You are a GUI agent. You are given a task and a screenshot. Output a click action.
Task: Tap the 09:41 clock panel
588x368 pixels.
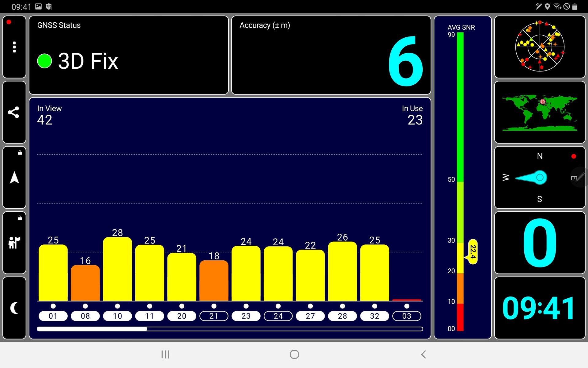coord(540,308)
